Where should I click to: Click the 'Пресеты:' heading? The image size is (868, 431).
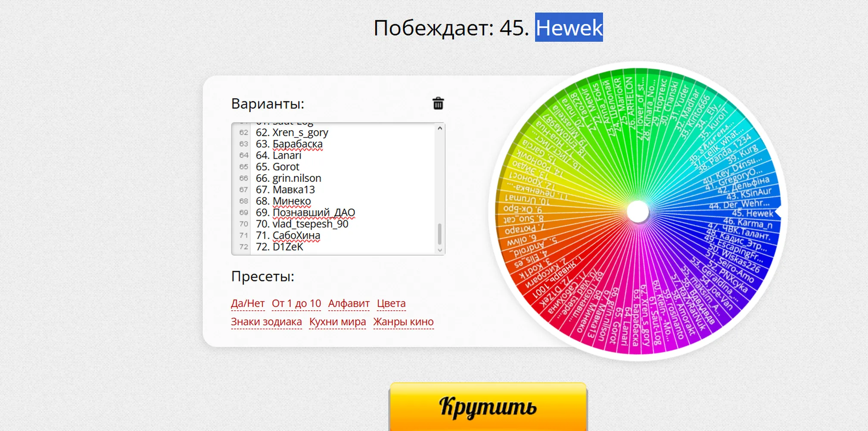(x=262, y=276)
